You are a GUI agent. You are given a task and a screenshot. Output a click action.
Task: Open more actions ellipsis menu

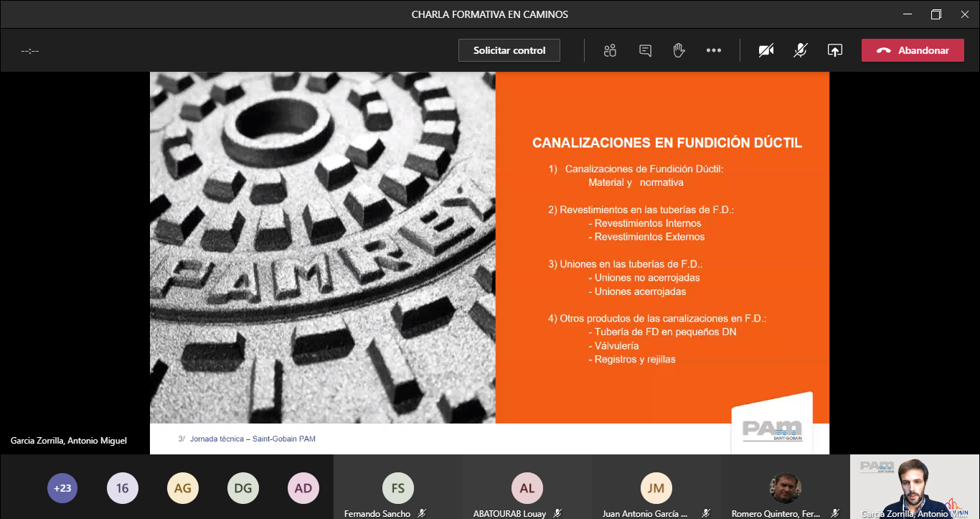coord(713,50)
